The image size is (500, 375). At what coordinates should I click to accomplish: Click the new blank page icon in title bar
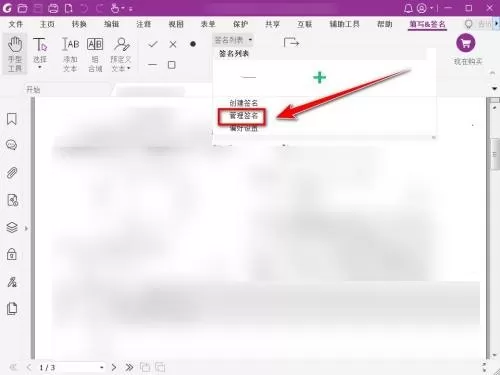coord(68,8)
